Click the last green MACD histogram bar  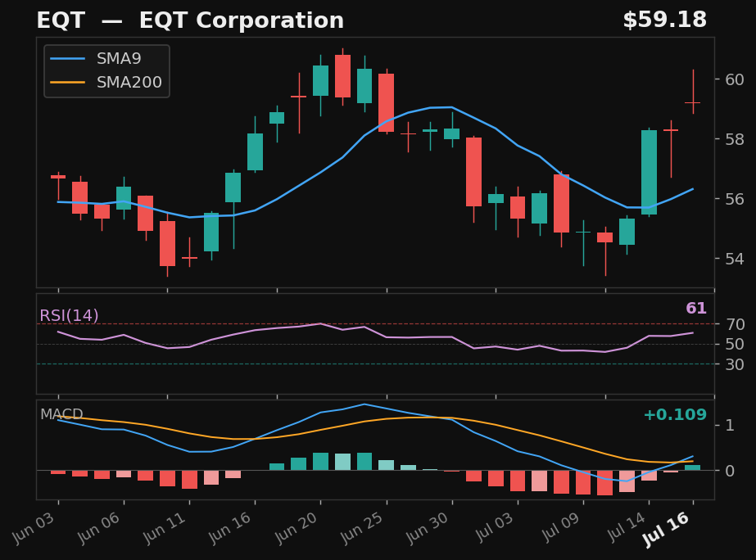point(693,467)
